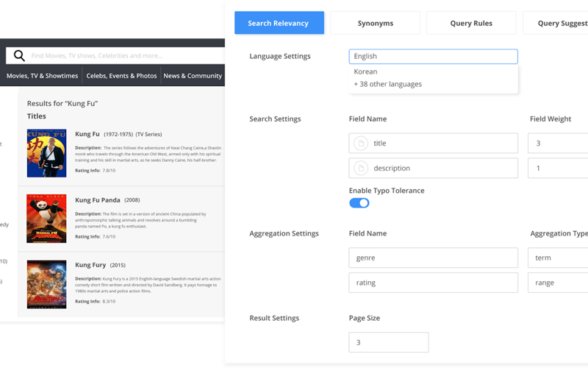The width and height of the screenshot is (588, 368).
Task: Click the document icon in description field
Action: coord(361,169)
